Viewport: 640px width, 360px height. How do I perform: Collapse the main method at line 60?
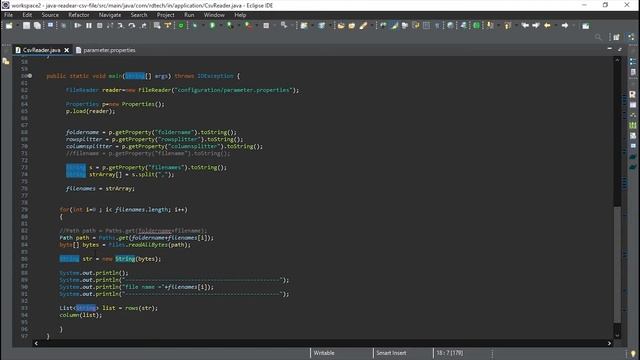30,76
